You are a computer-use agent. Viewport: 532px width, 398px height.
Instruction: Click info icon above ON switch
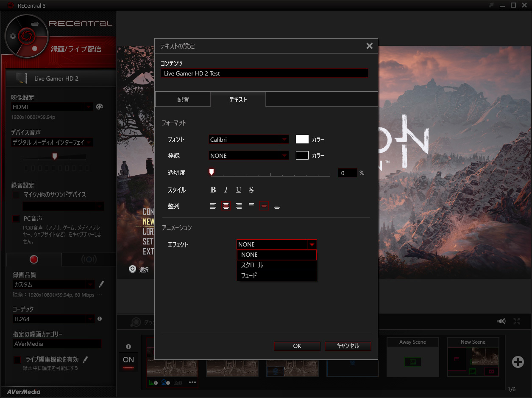[128, 347]
